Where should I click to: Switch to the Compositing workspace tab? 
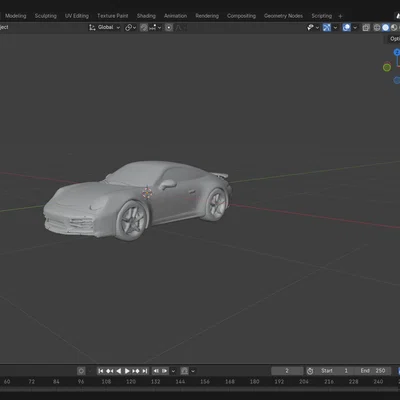pos(241,16)
